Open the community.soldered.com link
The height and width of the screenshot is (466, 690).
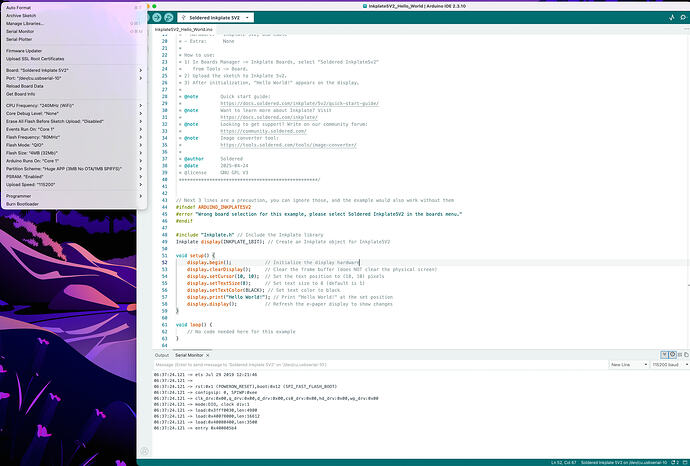coord(263,131)
